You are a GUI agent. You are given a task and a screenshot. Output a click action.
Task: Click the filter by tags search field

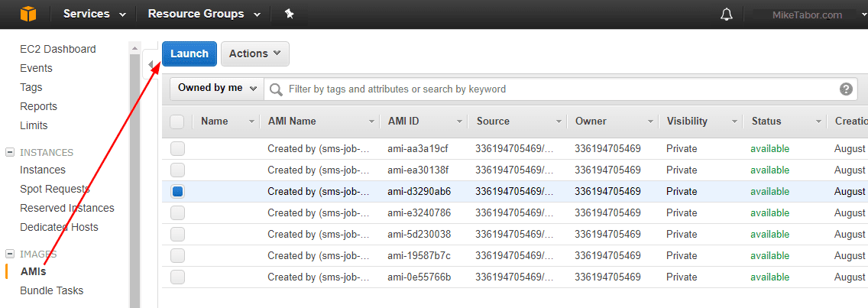click(x=561, y=89)
